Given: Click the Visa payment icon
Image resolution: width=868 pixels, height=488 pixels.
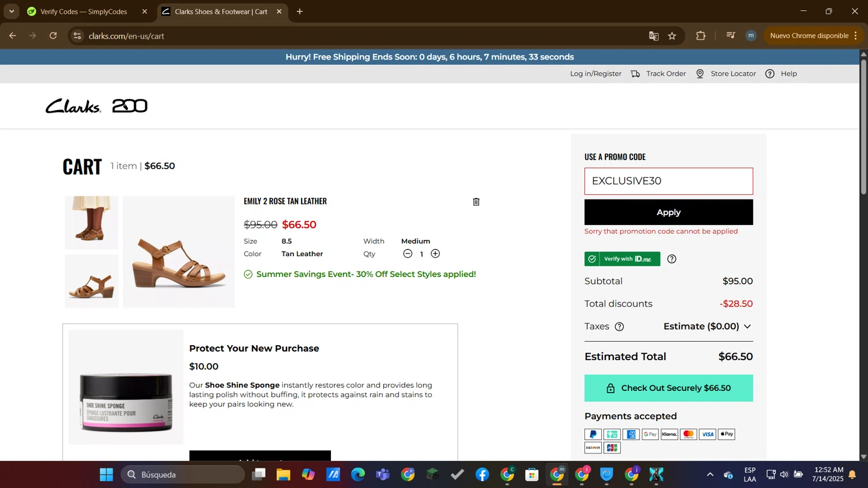Looking at the screenshot, I should pyautogui.click(x=707, y=434).
